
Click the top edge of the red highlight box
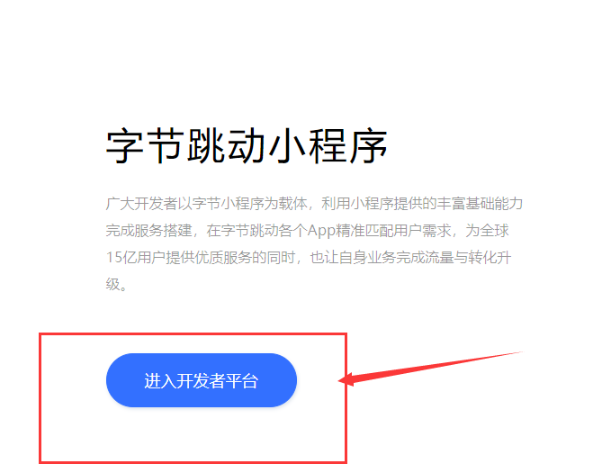tap(193, 334)
